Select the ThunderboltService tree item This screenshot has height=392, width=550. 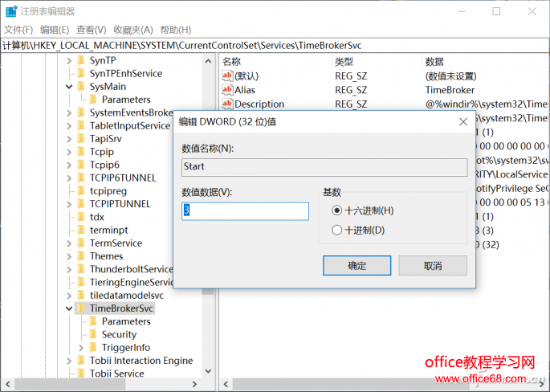pos(131,269)
